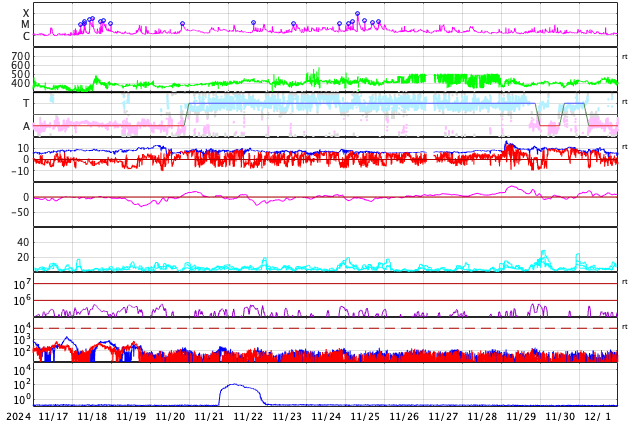
Task: Click the A sector axis label
Action: tap(26, 127)
